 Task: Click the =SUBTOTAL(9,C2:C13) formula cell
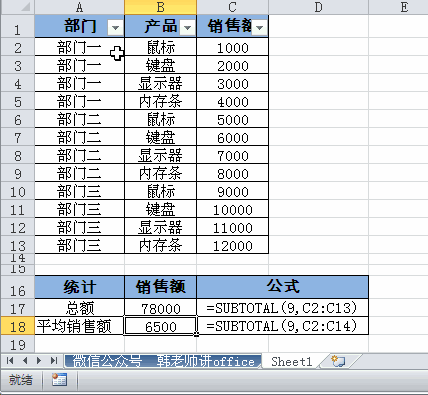pyautogui.click(x=283, y=307)
